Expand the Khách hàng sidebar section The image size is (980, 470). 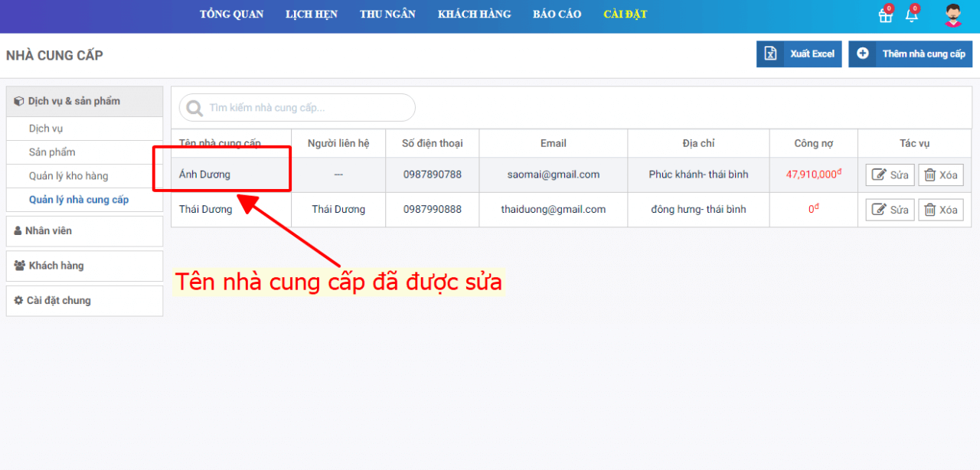click(84, 266)
